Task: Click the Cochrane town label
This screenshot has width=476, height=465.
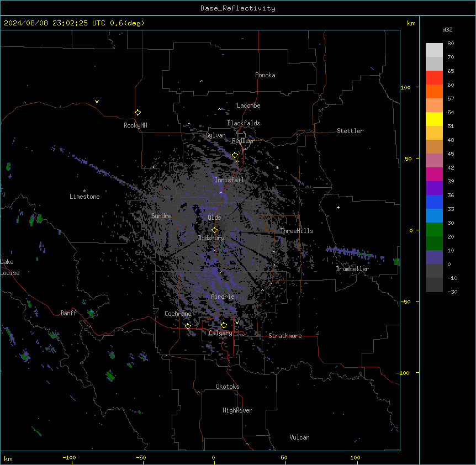Action: tap(178, 314)
